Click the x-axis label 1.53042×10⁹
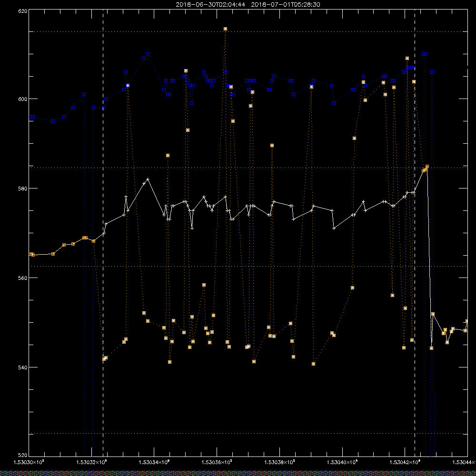The image size is (476, 476). click(x=405, y=462)
